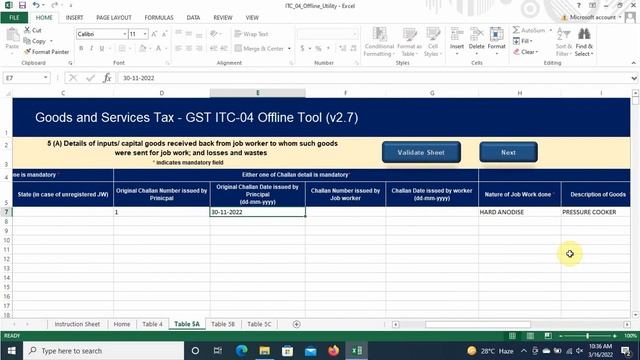Open Cell Styles gallery
The width and height of the screenshot is (640, 360).
[433, 42]
